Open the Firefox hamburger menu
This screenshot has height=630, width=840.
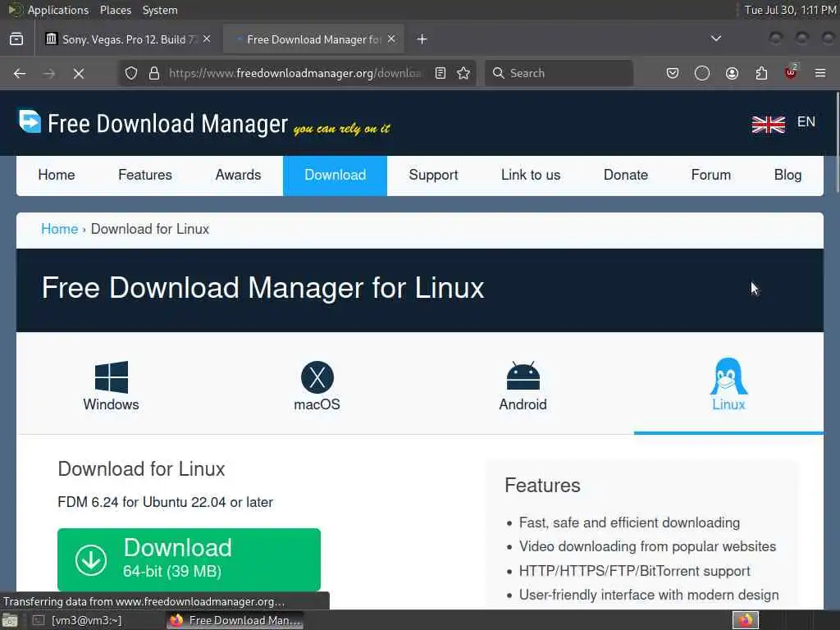[820, 73]
